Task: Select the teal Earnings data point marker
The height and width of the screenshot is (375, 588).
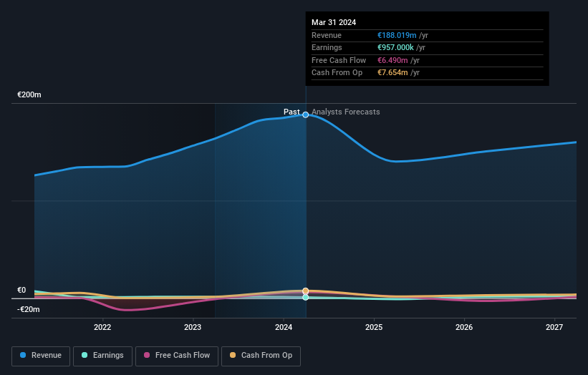Action: pos(306,297)
